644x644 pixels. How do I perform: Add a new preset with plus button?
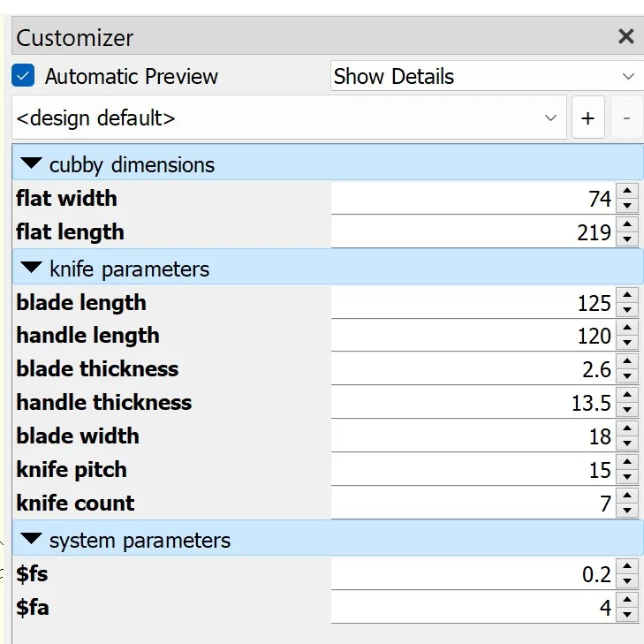tap(588, 118)
